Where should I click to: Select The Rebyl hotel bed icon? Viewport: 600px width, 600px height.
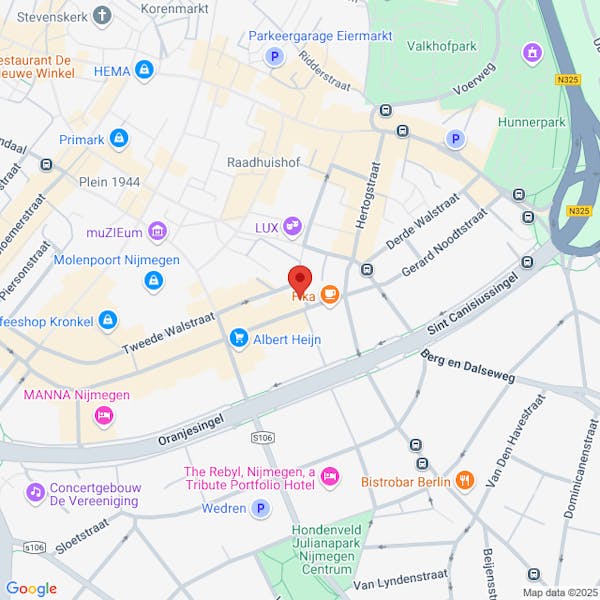tap(330, 477)
